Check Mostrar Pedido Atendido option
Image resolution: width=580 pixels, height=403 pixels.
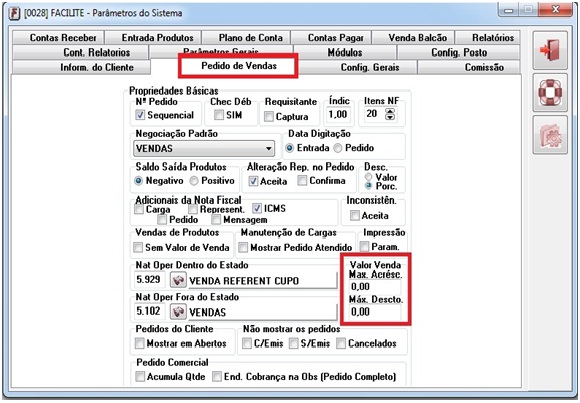coord(243,247)
